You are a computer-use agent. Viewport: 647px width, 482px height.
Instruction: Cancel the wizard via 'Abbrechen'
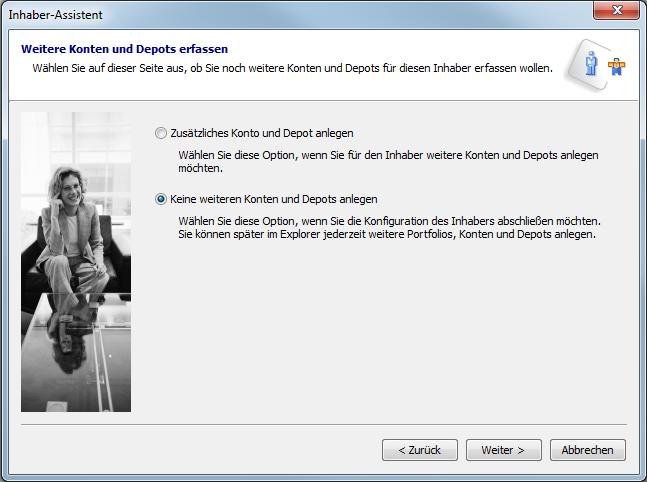pyautogui.click(x=587, y=450)
